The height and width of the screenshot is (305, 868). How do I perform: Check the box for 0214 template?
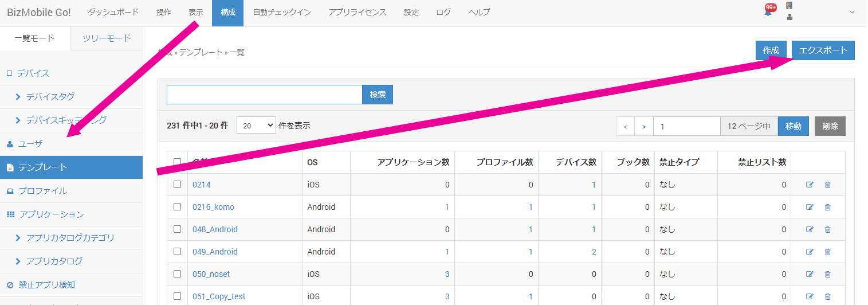coord(177,185)
